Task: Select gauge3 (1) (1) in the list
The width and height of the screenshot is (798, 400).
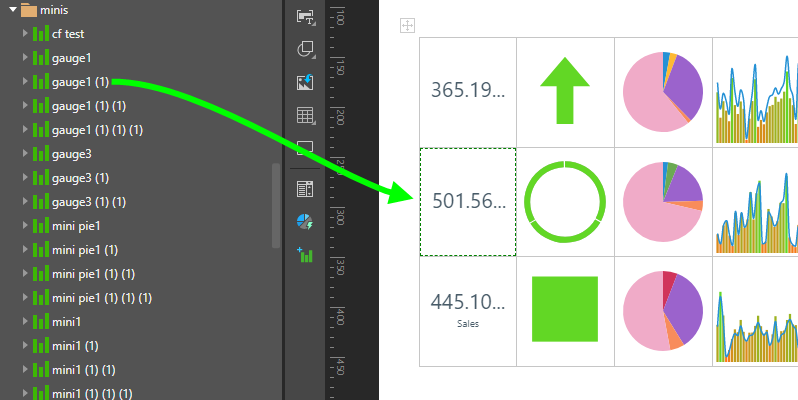Action: pyautogui.click(x=88, y=202)
